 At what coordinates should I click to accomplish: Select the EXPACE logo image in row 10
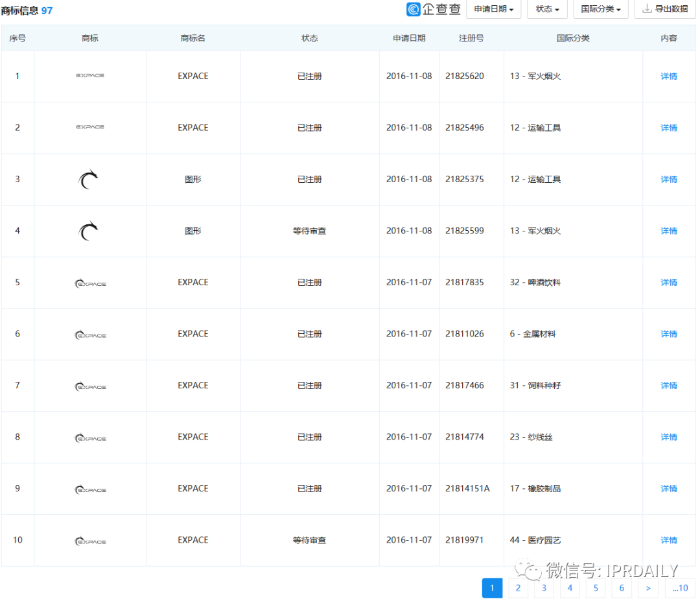pyautogui.click(x=90, y=541)
